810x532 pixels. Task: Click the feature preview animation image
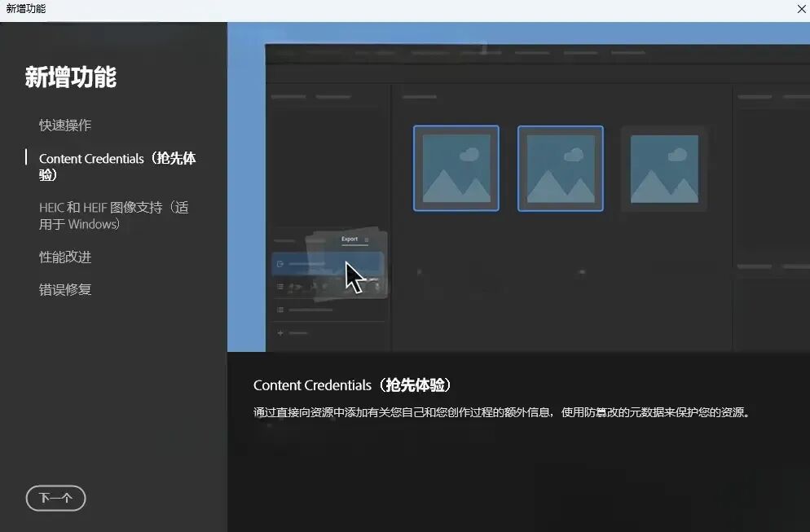[x=518, y=187]
